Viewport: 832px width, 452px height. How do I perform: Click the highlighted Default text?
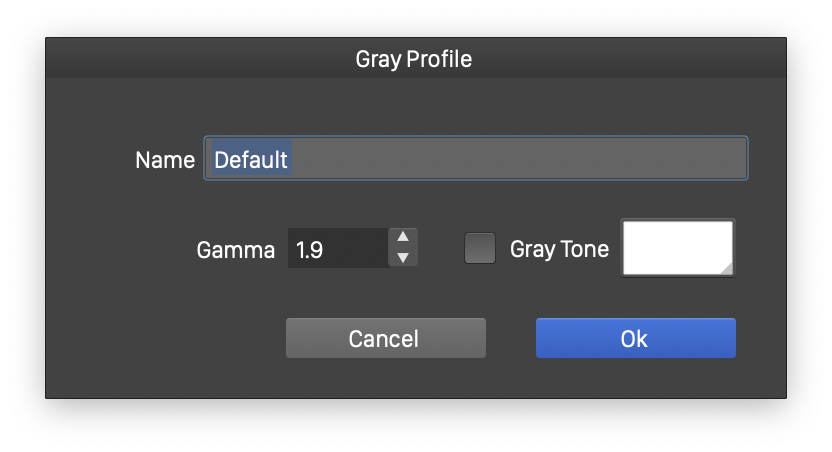coord(251,160)
